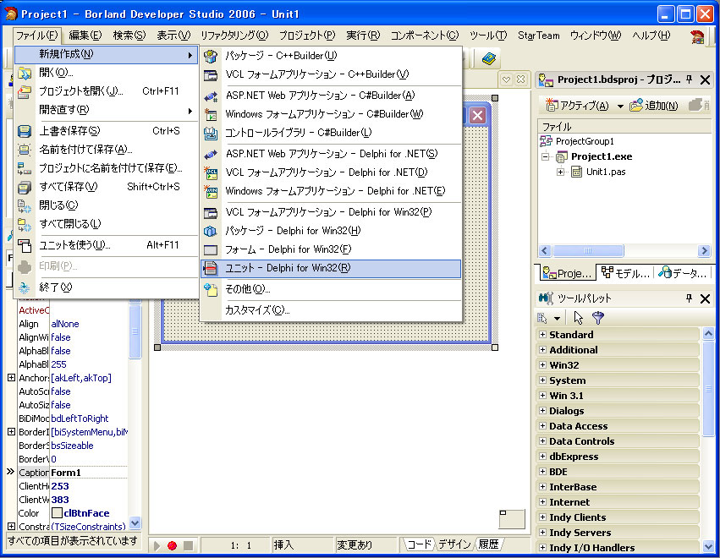Click the play macro button

(x=157, y=546)
